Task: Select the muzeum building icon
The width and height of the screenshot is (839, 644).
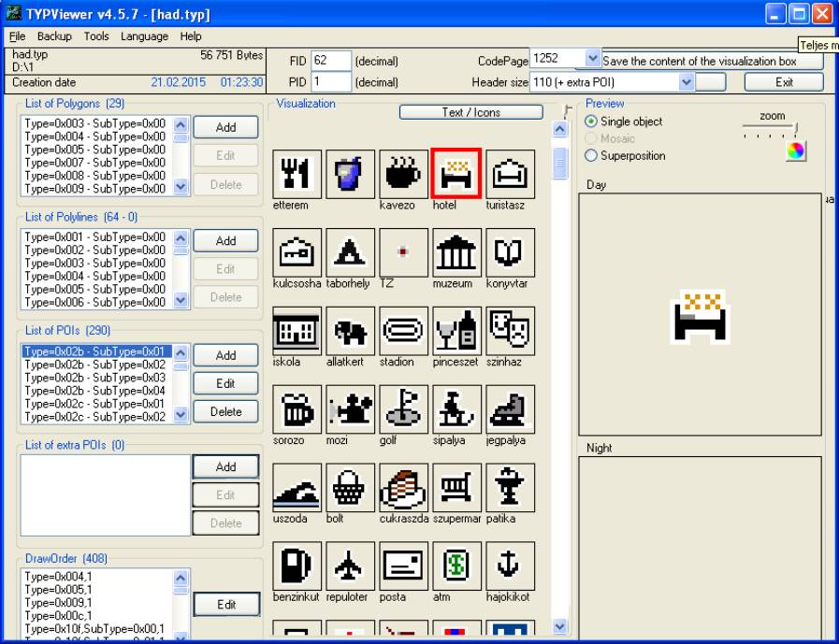Action: pyautogui.click(x=456, y=252)
